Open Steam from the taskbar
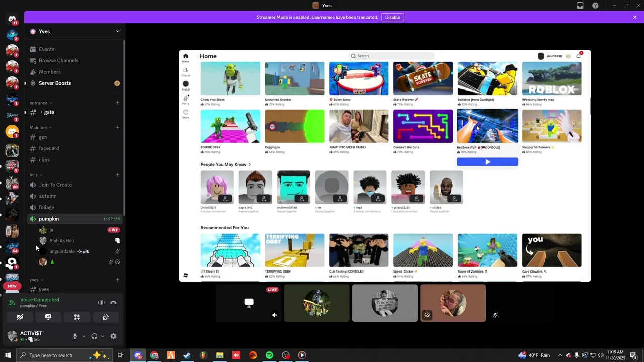 [187, 355]
